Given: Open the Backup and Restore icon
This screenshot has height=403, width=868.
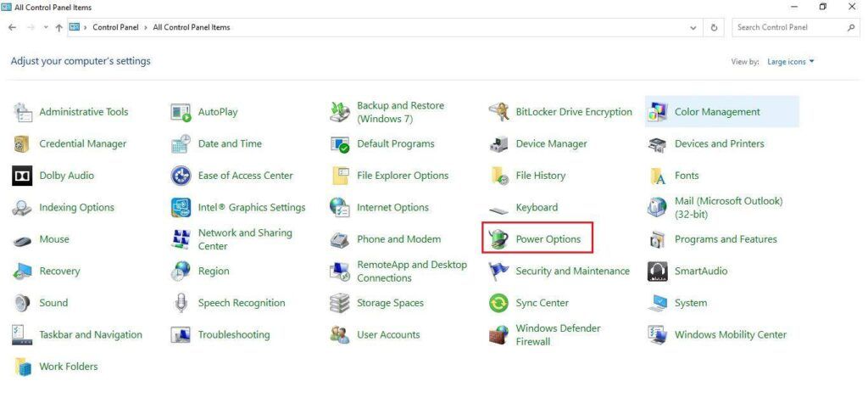Looking at the screenshot, I should [x=339, y=112].
